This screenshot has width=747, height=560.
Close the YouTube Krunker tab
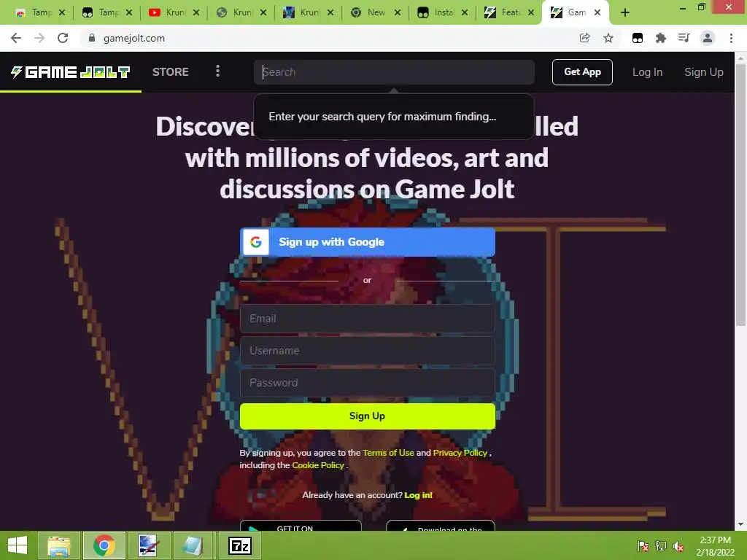196,13
